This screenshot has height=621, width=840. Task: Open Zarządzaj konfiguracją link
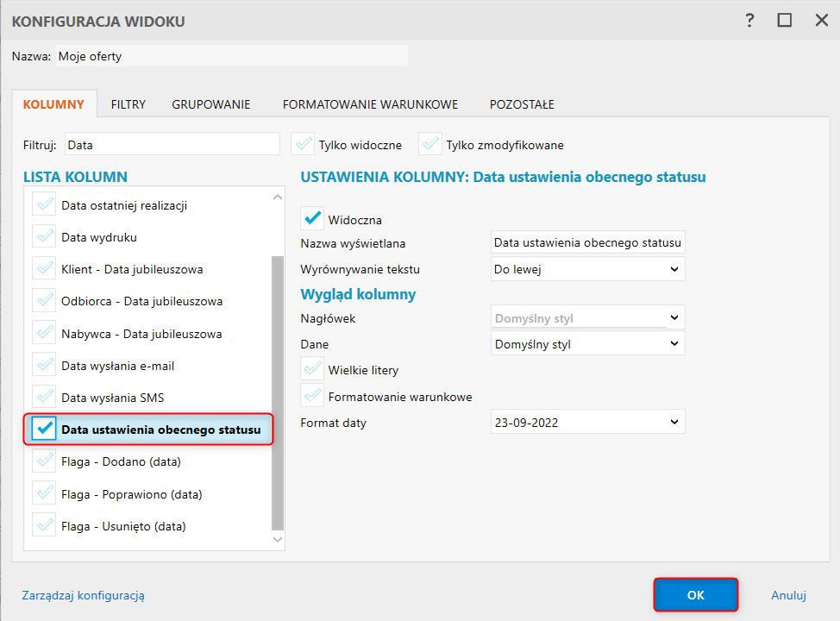[84, 595]
